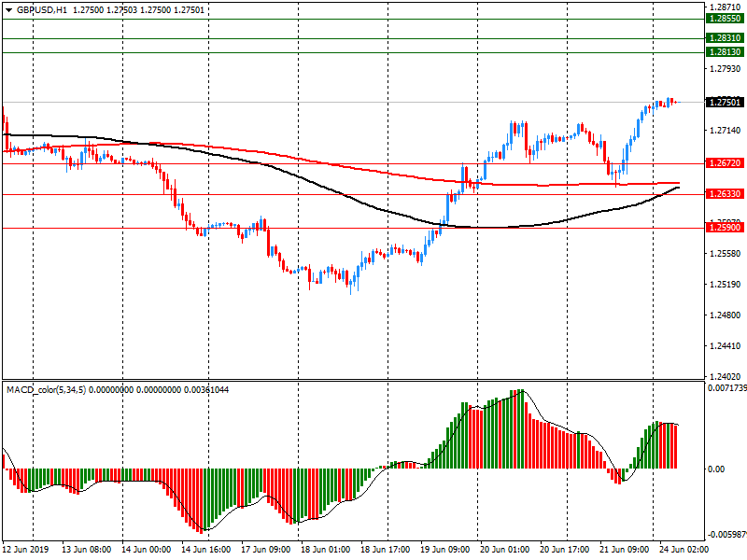Image resolution: width=747 pixels, height=560 pixels.
Task: Click the 14 Jun 00:00 time axis label
Action: click(x=146, y=550)
